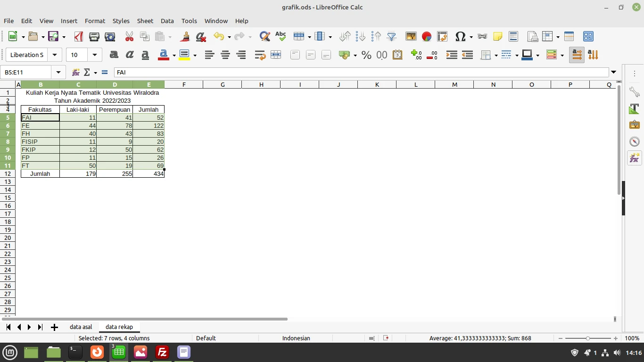Open the font name dropdown
The height and width of the screenshot is (362, 644).
pos(55,55)
